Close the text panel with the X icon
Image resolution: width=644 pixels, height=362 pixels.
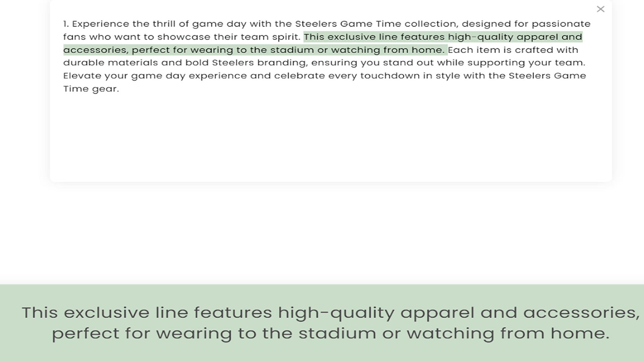600,9
